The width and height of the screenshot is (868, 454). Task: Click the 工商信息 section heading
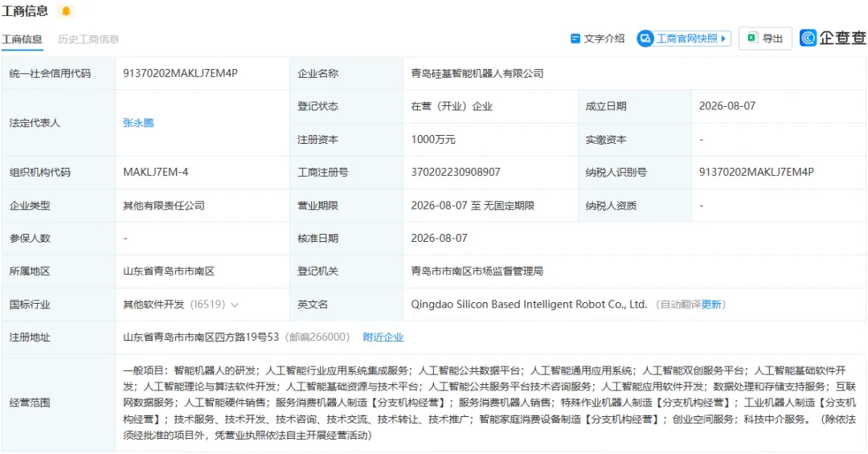tap(25, 10)
